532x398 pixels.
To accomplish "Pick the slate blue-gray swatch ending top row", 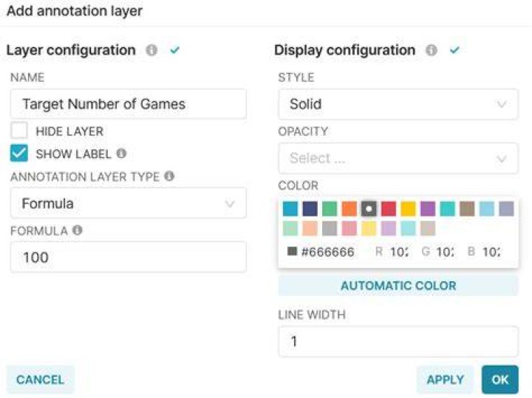I will pyautogui.click(x=507, y=209).
